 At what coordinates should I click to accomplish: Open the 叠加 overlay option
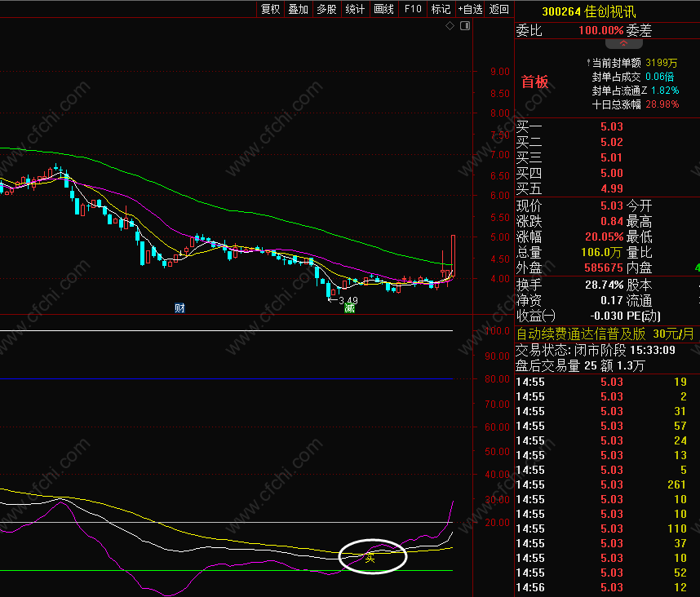coord(299,9)
